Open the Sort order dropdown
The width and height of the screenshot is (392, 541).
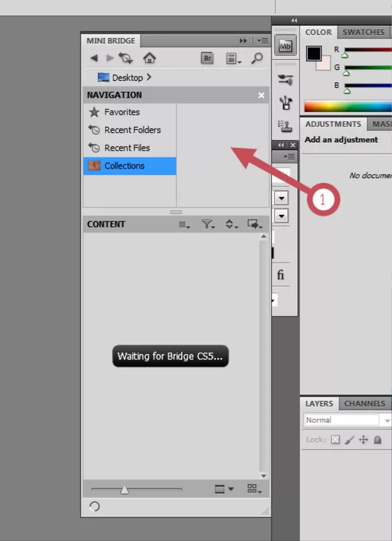coord(231,224)
